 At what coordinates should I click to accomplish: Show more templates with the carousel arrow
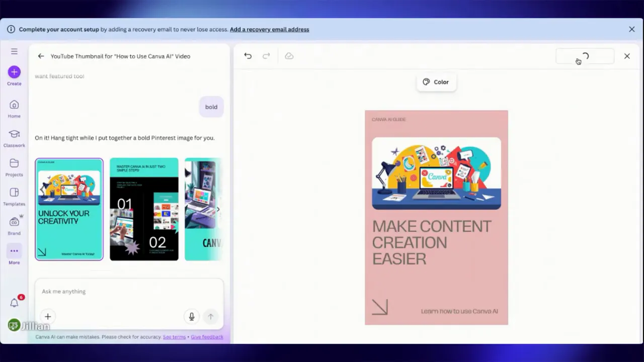click(x=218, y=209)
